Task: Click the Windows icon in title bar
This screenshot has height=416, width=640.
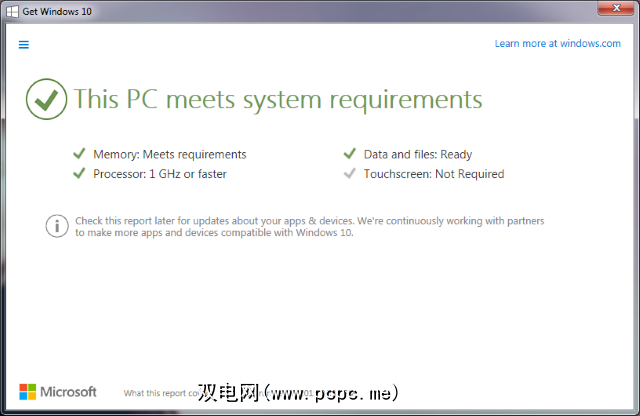Action: click(x=10, y=10)
